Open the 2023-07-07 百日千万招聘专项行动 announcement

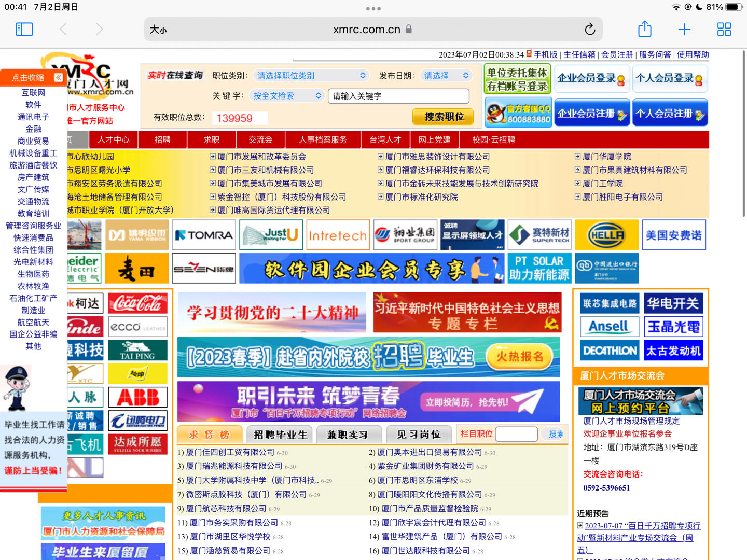pyautogui.click(x=639, y=538)
